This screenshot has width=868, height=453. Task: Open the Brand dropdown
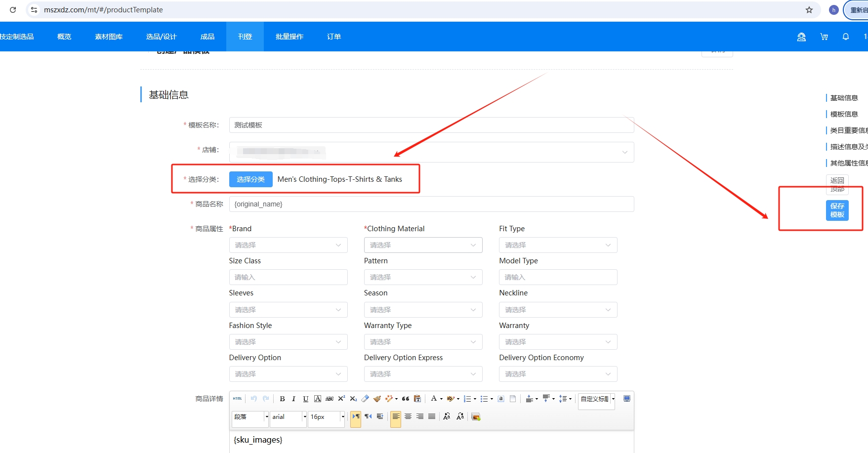click(x=288, y=245)
